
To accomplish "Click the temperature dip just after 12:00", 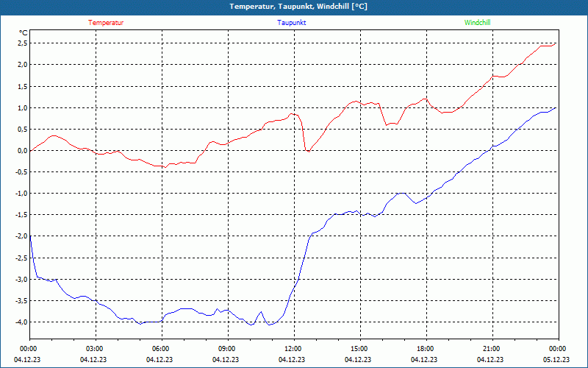I will [308, 151].
